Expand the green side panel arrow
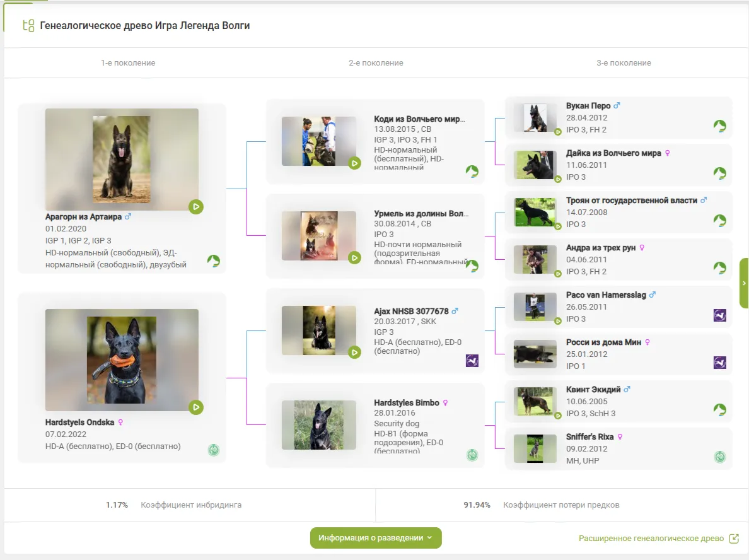Image resolution: width=749 pixels, height=560 pixels. [744, 283]
